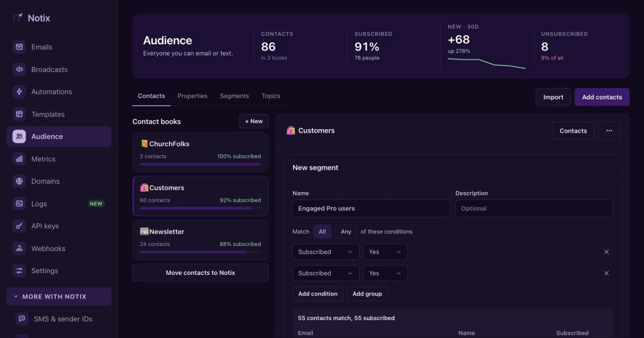Switch to the Topics tab
The image size is (644, 338).
pyautogui.click(x=271, y=96)
